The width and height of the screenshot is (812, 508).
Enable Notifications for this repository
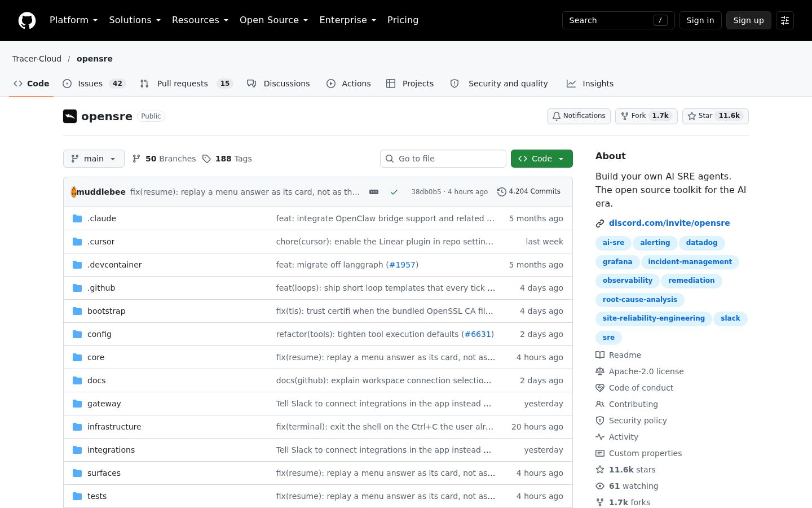click(579, 116)
